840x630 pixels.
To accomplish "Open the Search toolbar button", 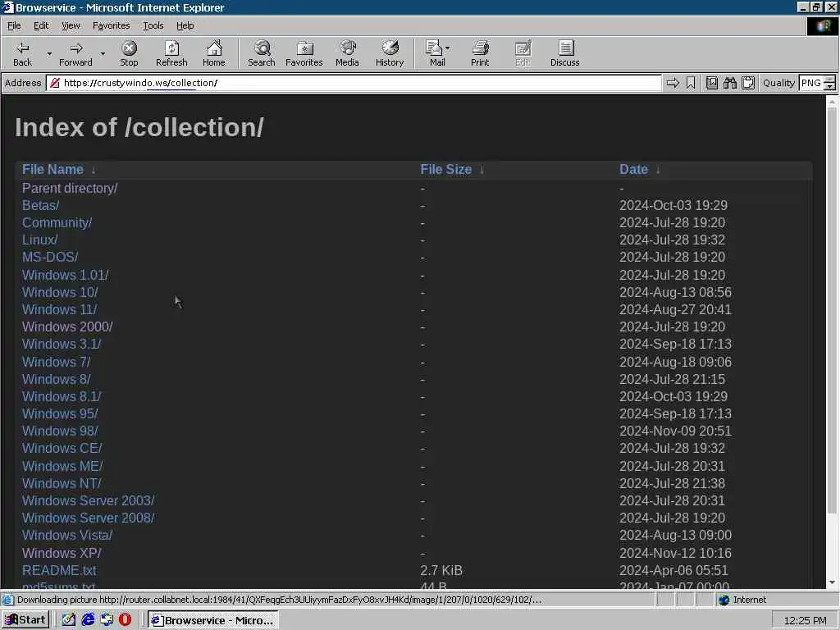I will 262,53.
